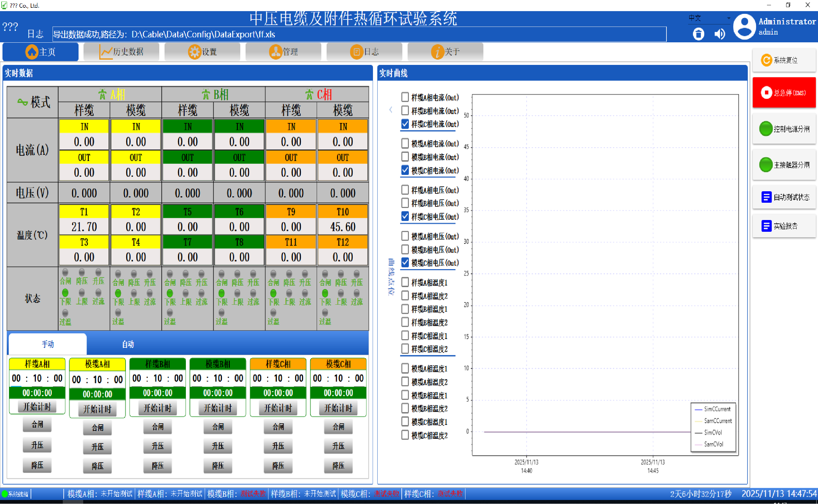Click the green main contactor (主接触器分闸) indicator
The width and height of the screenshot is (818, 504).
point(766,165)
